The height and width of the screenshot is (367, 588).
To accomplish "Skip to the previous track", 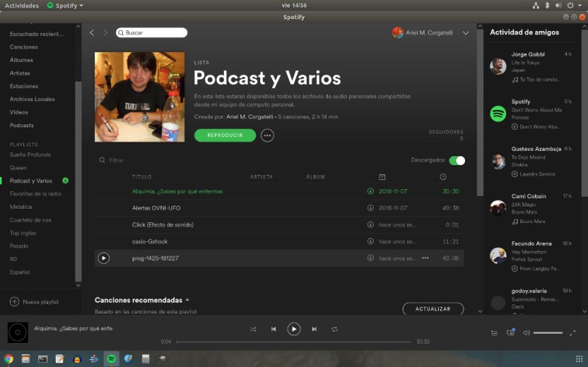I will point(274,329).
